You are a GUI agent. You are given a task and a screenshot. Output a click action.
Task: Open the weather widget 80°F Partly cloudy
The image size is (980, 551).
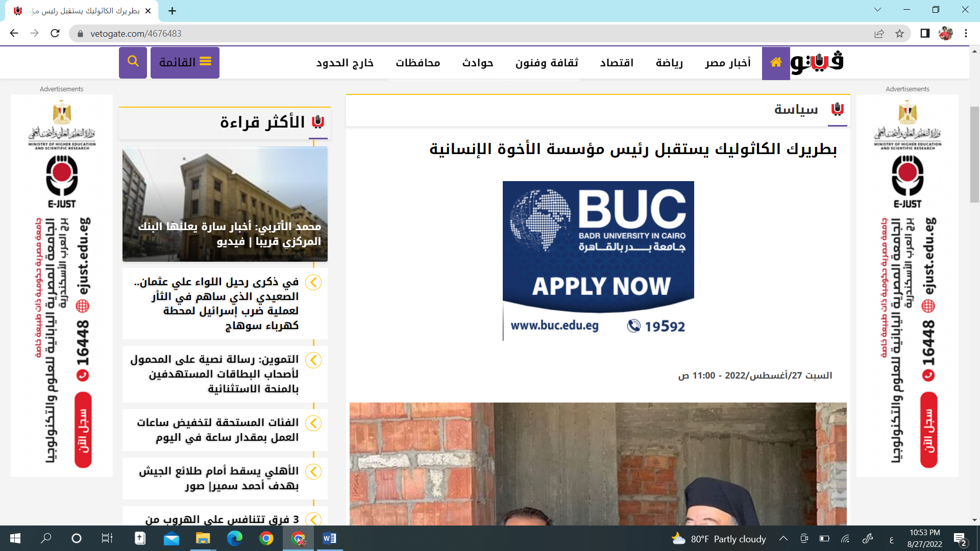(719, 539)
